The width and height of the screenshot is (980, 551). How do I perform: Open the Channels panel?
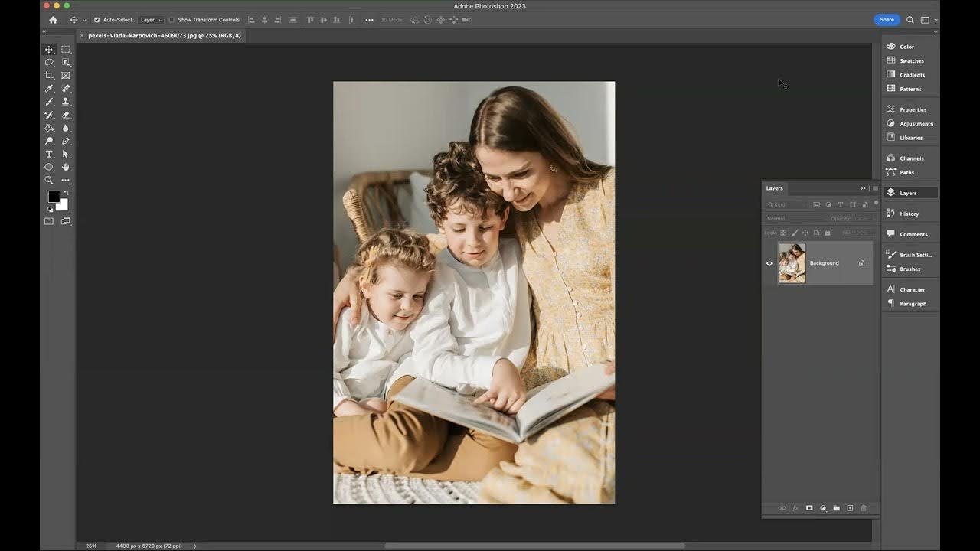[906, 158]
